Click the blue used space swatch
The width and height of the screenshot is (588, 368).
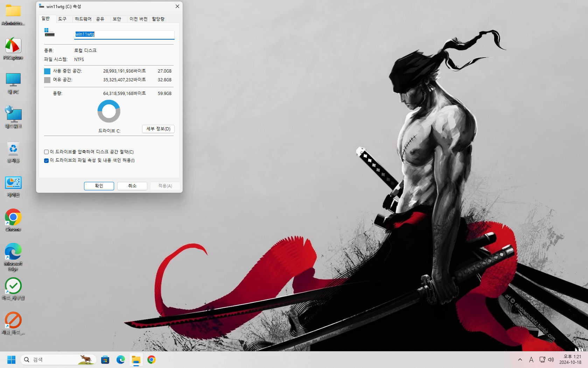(47, 71)
